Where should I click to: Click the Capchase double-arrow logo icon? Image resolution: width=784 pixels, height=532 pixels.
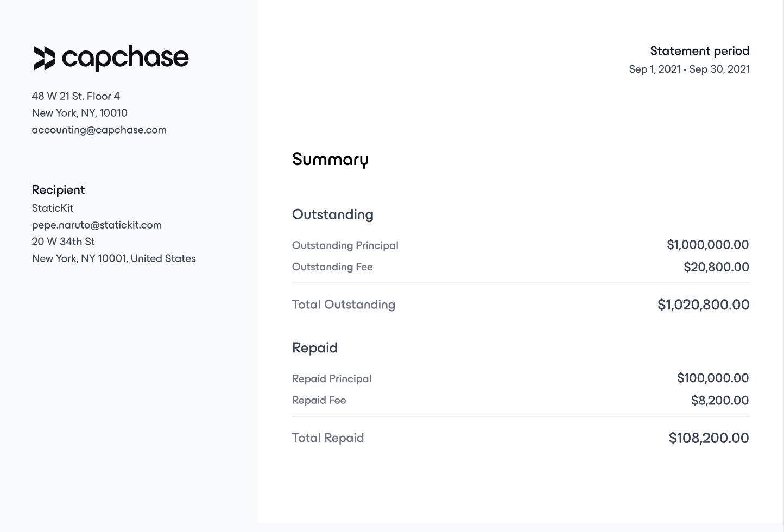click(x=44, y=58)
